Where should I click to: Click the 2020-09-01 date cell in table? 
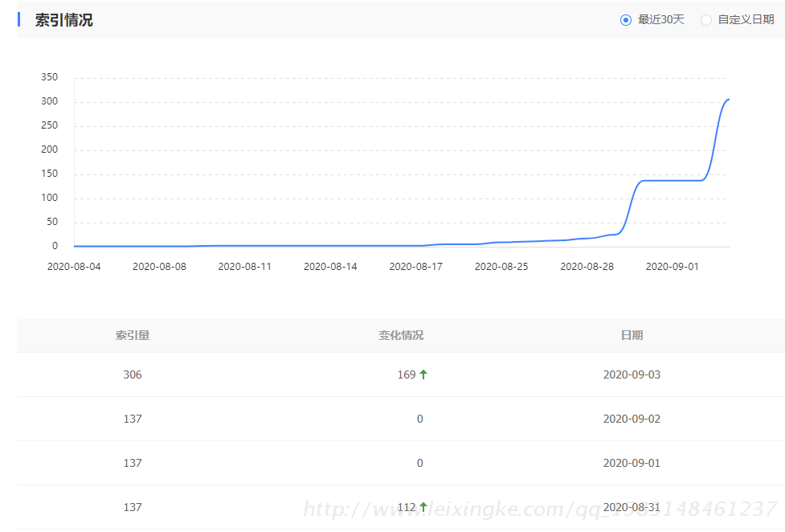[x=632, y=463]
